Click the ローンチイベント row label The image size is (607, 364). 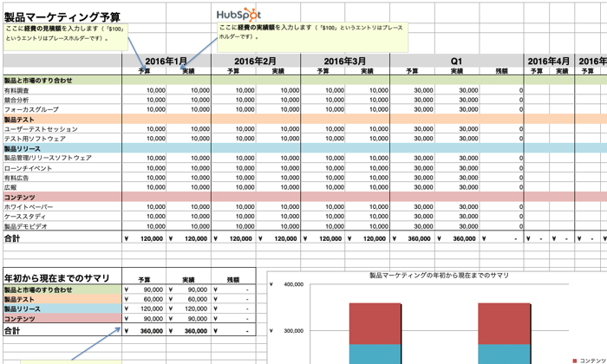(x=28, y=168)
